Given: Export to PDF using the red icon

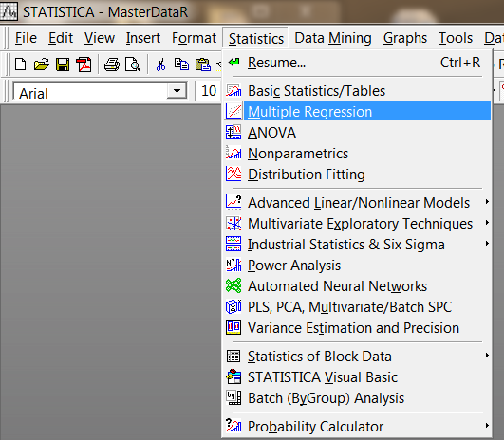Looking at the screenshot, I should tap(84, 64).
